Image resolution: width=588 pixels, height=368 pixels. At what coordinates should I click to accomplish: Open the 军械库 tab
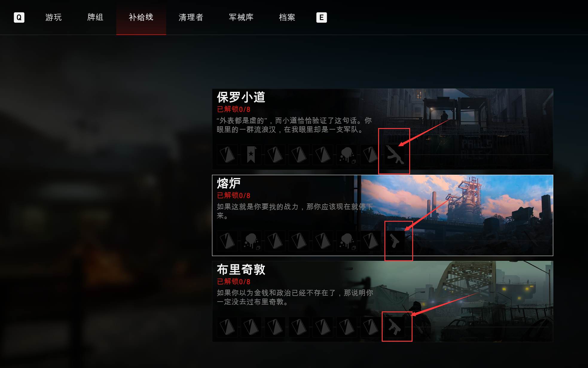coord(241,17)
